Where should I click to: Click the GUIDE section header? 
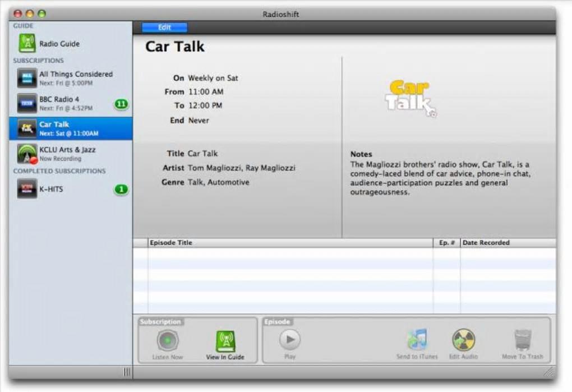coord(23,26)
